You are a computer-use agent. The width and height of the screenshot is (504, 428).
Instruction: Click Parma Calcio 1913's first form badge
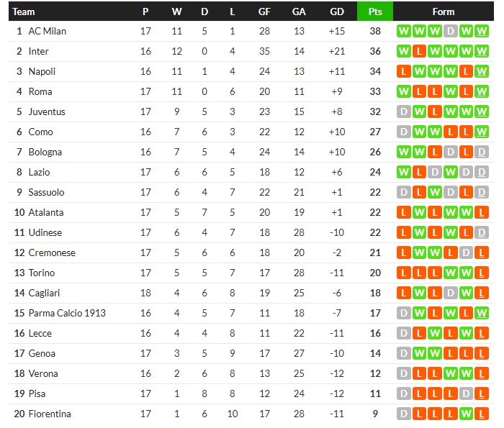(x=402, y=314)
